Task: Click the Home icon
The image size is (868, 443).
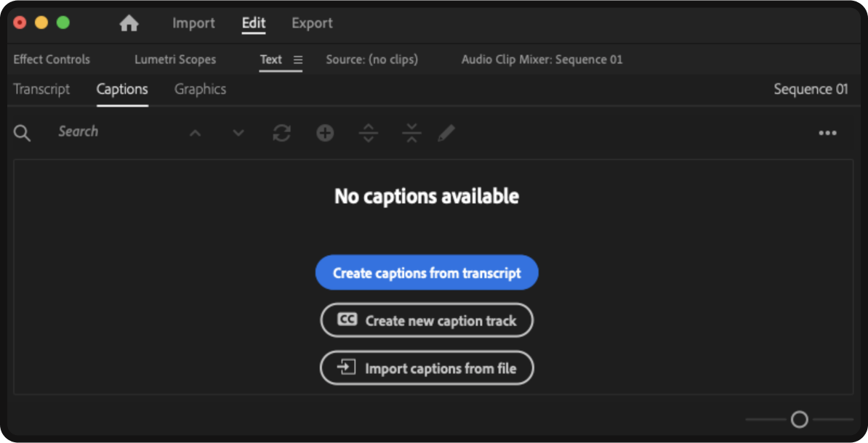Action: (129, 23)
